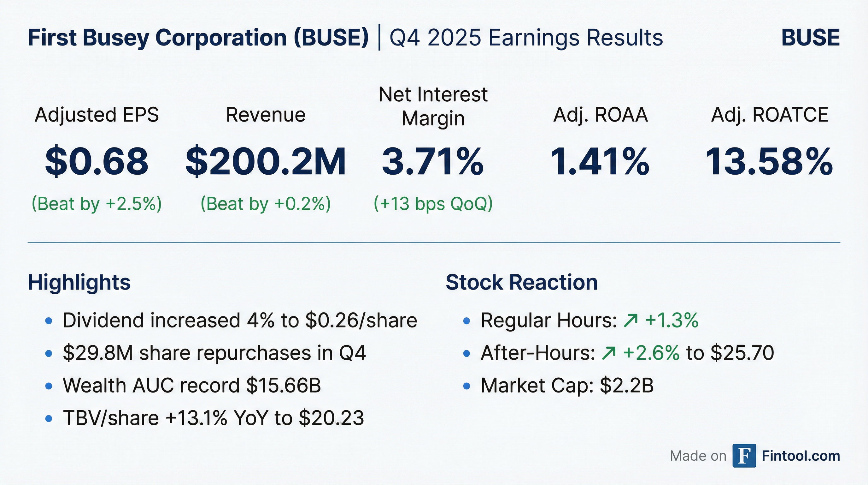Click the green arrow beside Regular Hours
This screenshot has width=868, height=485.
[630, 320]
